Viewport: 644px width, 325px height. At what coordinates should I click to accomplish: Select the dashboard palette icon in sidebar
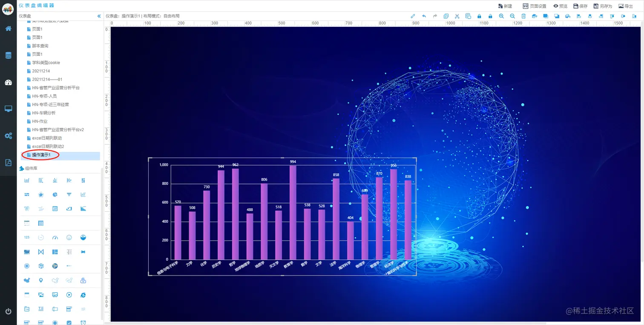[8, 83]
